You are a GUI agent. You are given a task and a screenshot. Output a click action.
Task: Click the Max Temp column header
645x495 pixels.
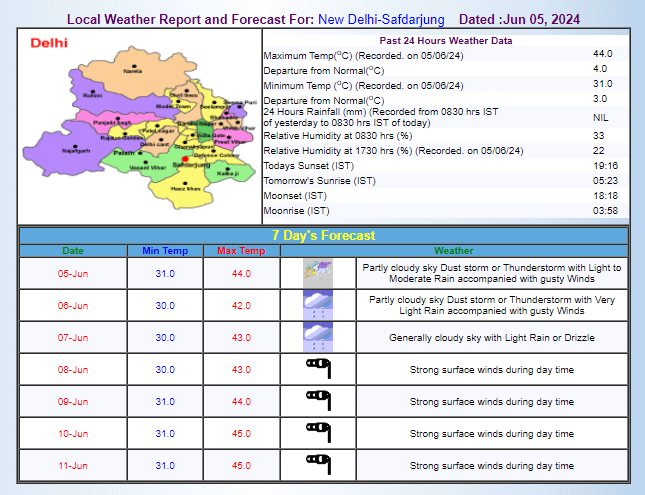point(239,250)
